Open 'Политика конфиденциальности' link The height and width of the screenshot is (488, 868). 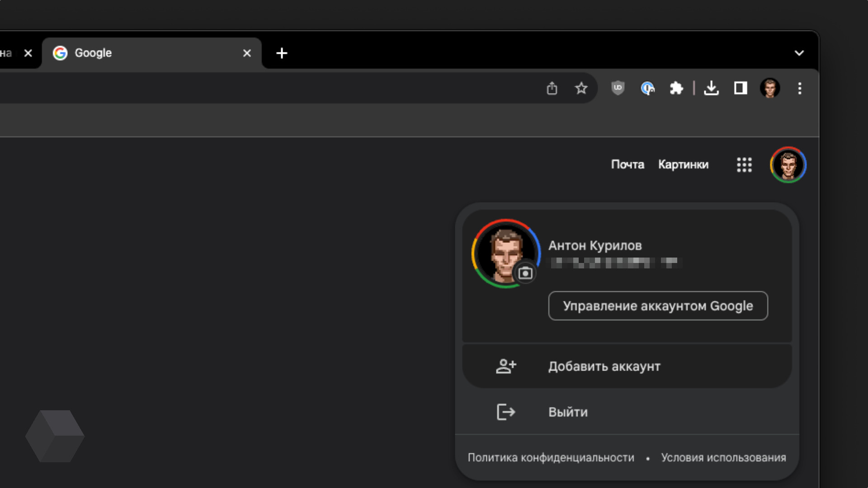coord(551,457)
